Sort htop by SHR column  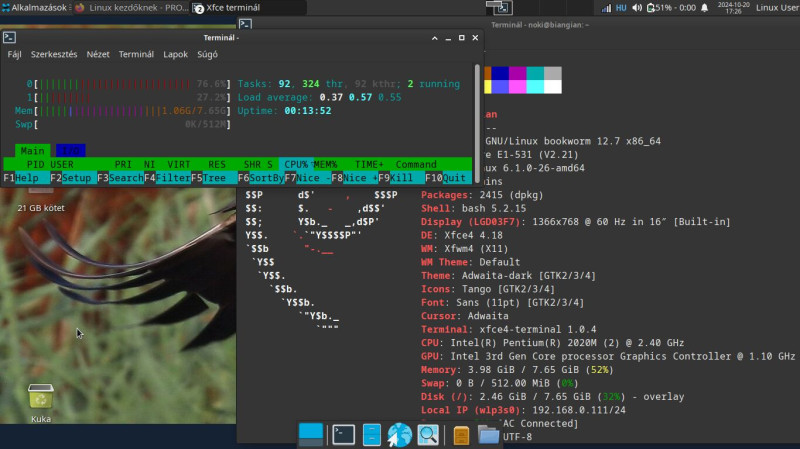point(252,164)
